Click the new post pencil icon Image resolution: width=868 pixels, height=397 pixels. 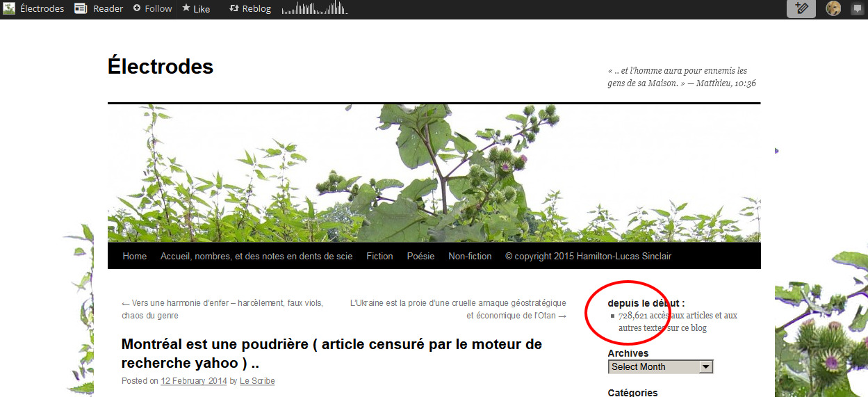click(801, 8)
